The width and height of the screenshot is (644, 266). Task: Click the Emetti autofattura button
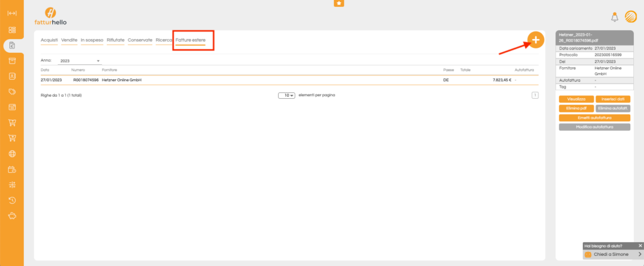(594, 118)
